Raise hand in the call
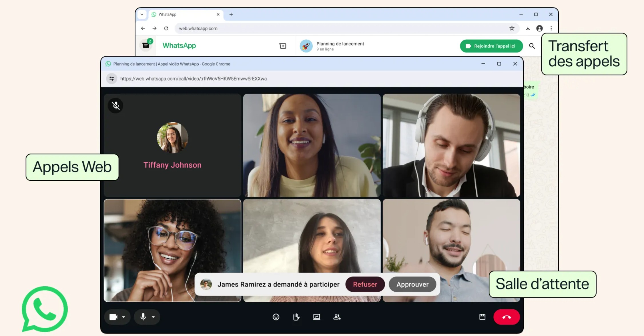This screenshot has width=644, height=336. pyautogui.click(x=296, y=317)
